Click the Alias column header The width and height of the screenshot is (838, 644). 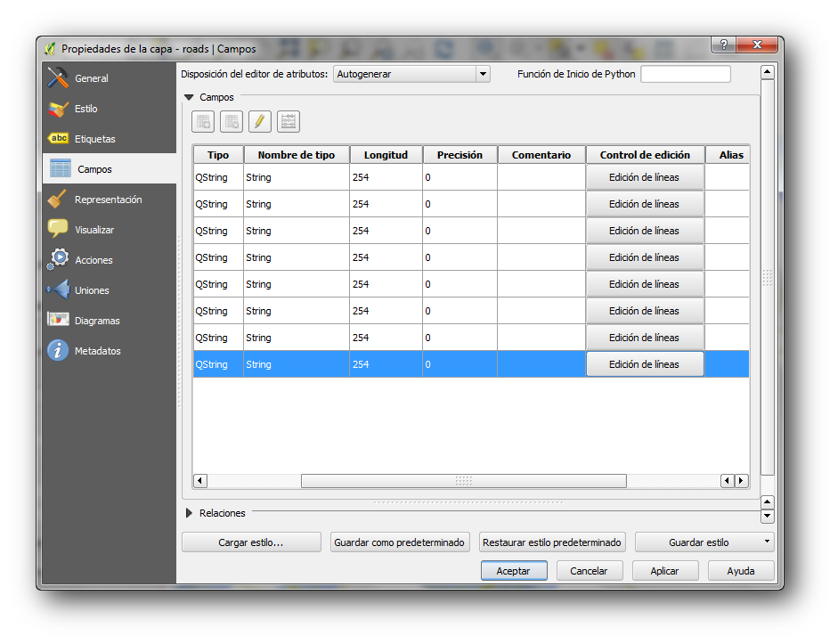coord(728,155)
